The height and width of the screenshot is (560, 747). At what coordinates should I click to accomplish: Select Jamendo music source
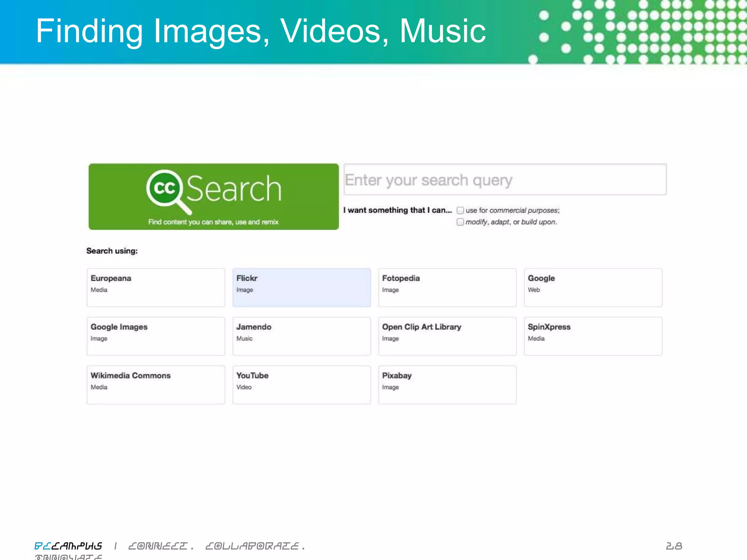pos(301,336)
